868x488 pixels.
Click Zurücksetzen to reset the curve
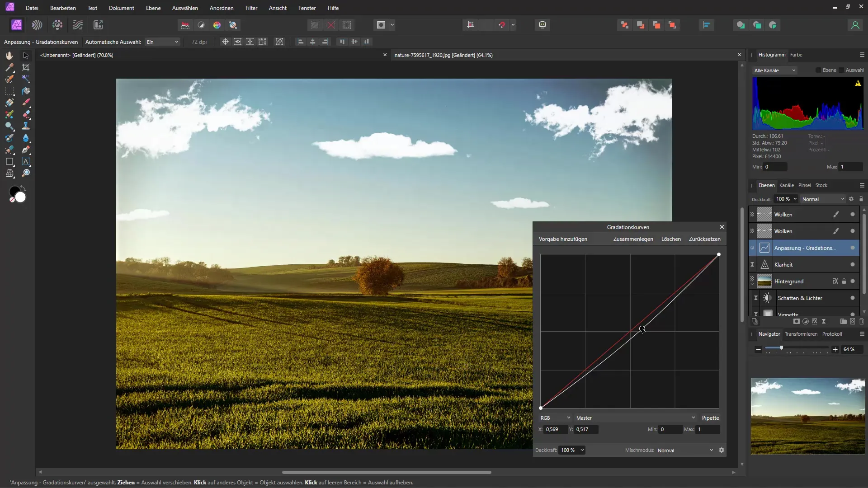point(704,239)
